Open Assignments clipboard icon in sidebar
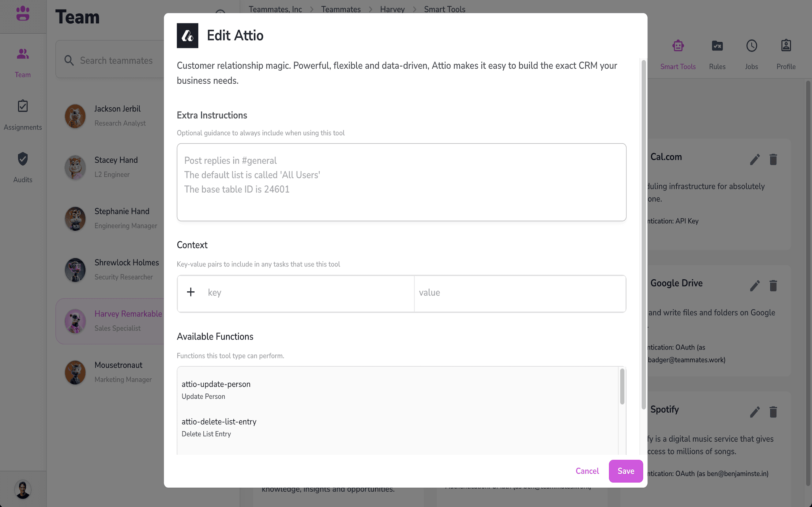The height and width of the screenshot is (507, 812). (x=23, y=106)
